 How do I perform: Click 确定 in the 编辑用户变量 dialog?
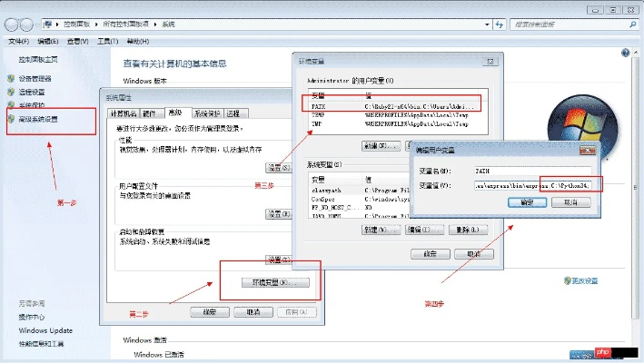[525, 201]
